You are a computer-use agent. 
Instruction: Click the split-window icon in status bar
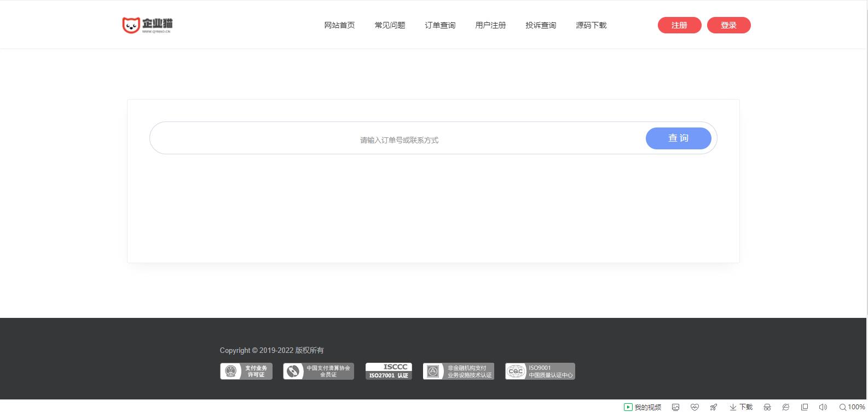(805, 407)
